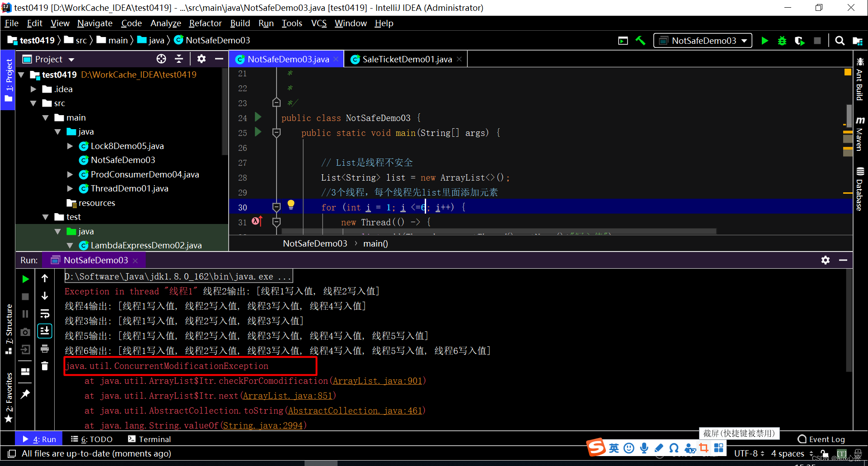Open Search Everywhere magnifier icon
Image resolution: width=868 pixels, height=466 pixels.
(840, 40)
